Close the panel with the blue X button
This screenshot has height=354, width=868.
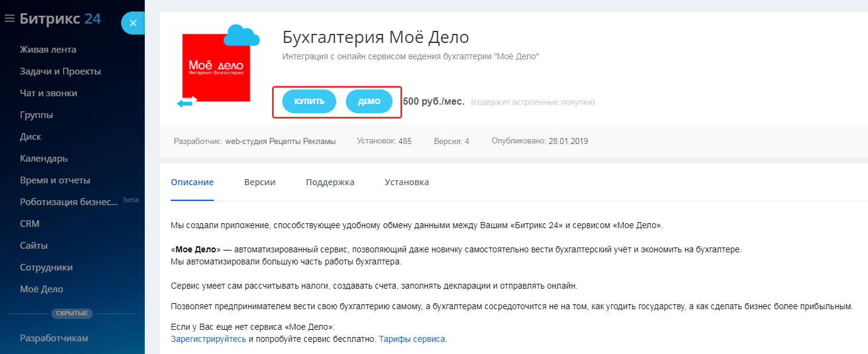point(133,23)
